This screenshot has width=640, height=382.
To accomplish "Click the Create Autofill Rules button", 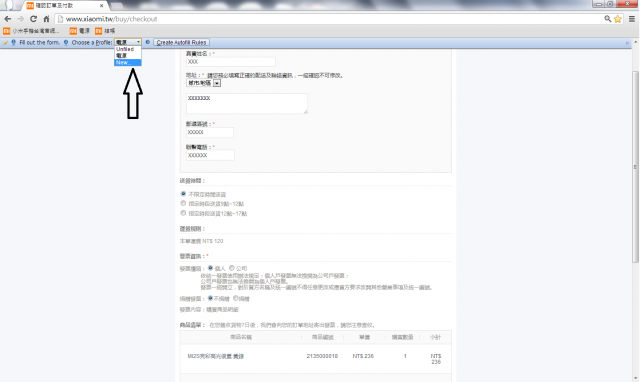I will (x=182, y=42).
